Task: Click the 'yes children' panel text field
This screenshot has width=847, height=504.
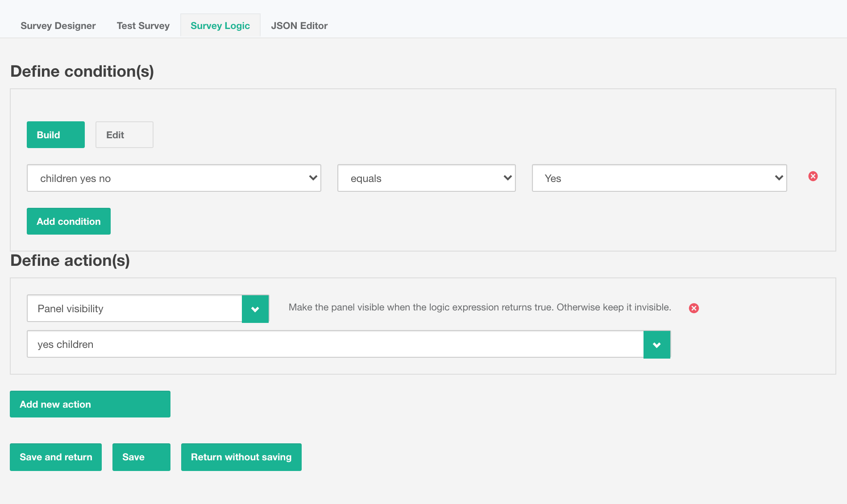Action: point(335,344)
